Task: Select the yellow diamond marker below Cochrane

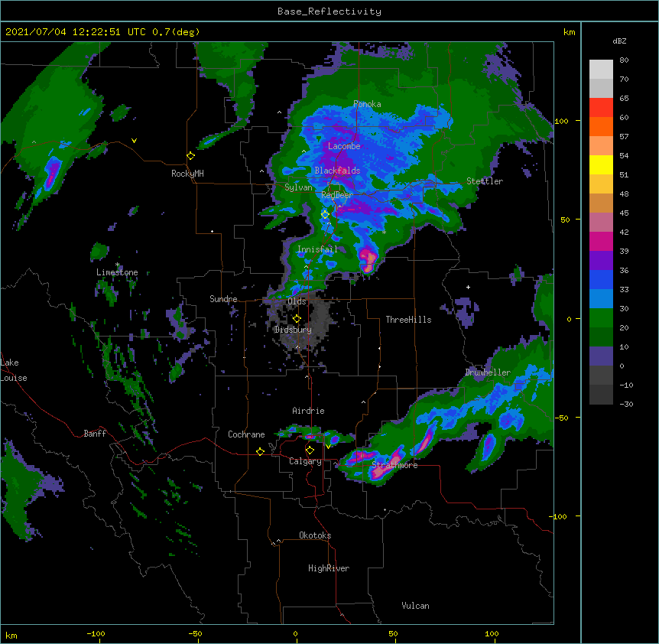Action: click(x=260, y=451)
